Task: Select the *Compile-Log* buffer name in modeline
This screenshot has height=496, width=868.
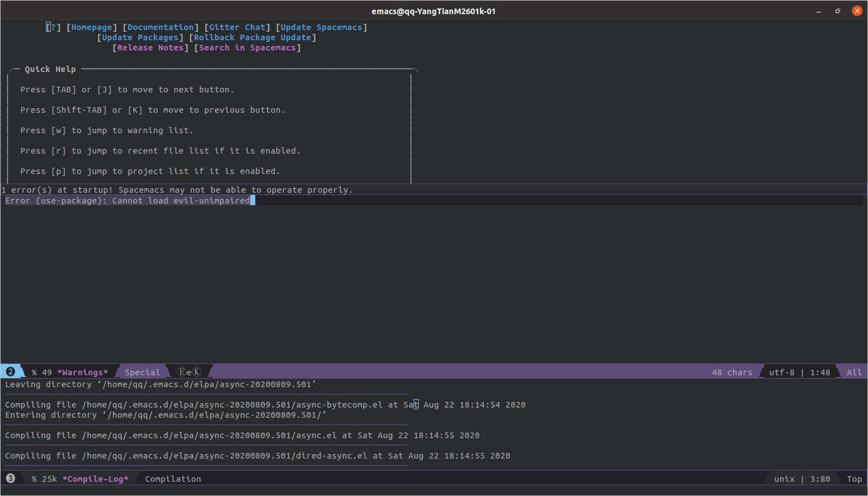Action: tap(95, 479)
